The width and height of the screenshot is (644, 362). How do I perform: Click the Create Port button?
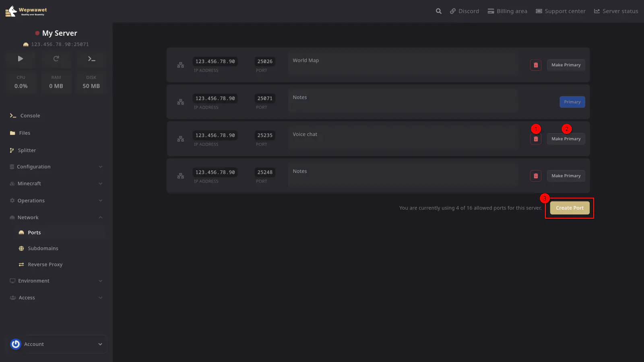569,208
